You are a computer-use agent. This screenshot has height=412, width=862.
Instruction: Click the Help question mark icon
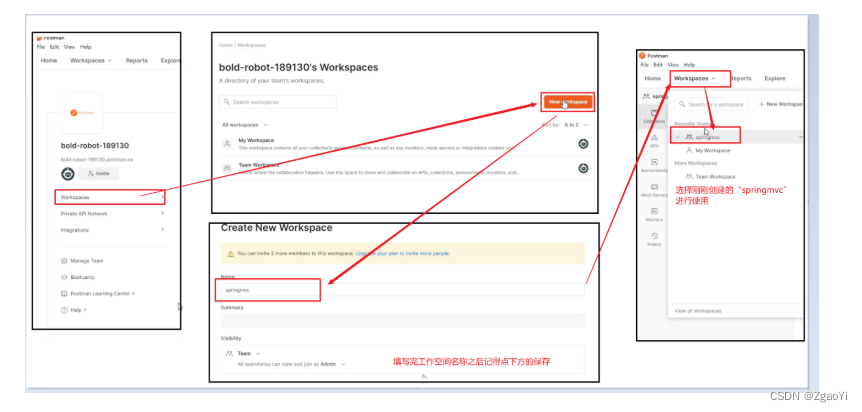tap(64, 310)
